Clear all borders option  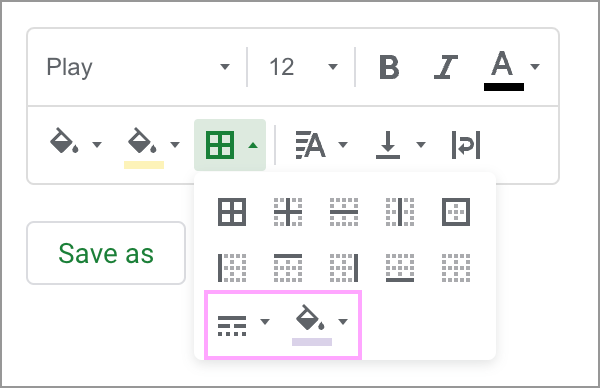pyautogui.click(x=456, y=268)
